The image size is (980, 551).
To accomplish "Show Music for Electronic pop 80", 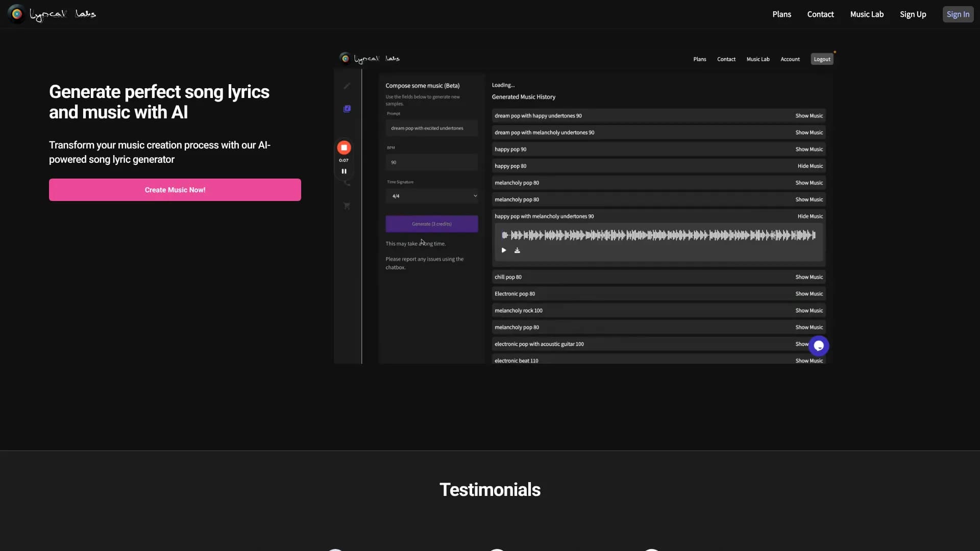I will (x=809, y=294).
